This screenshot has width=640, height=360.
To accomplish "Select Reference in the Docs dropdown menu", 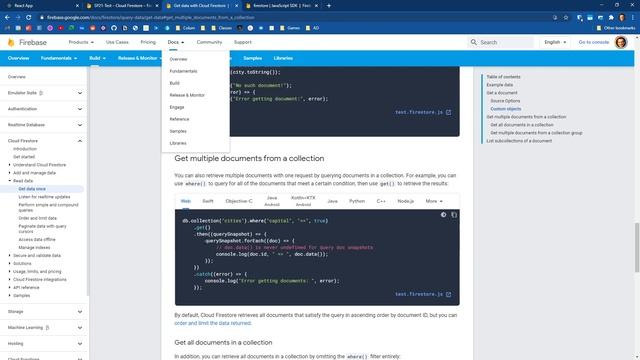I will pyautogui.click(x=179, y=119).
